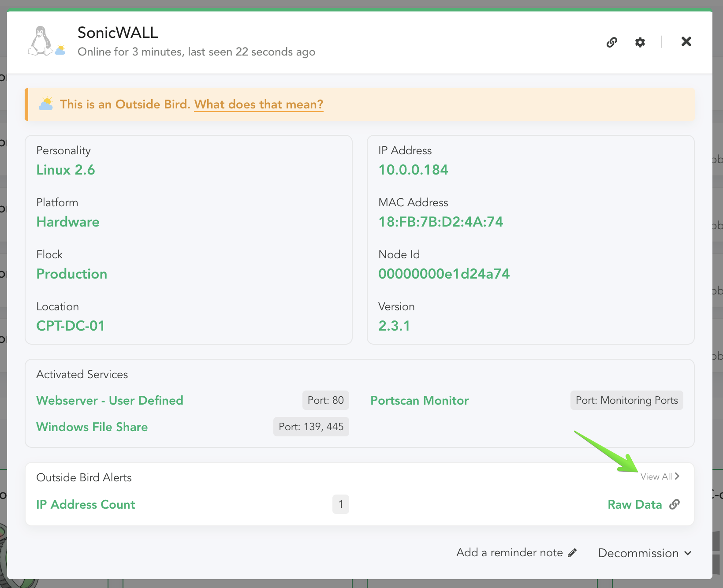Click the Outside Bird Alerts heading

(84, 477)
